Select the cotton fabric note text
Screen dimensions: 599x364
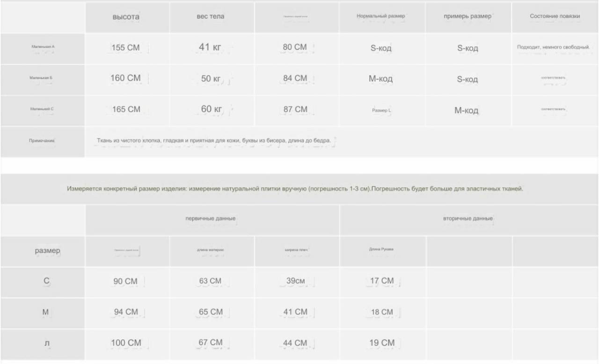point(214,140)
